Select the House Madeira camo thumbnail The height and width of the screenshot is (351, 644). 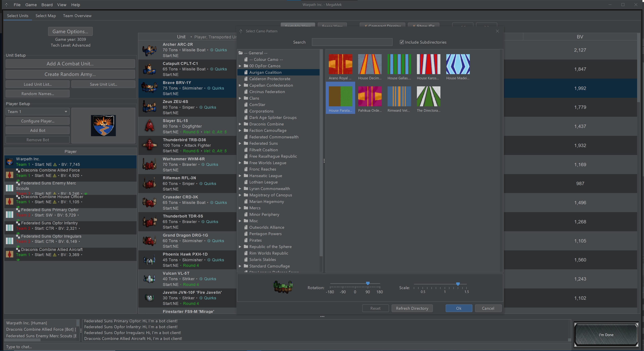(x=458, y=64)
